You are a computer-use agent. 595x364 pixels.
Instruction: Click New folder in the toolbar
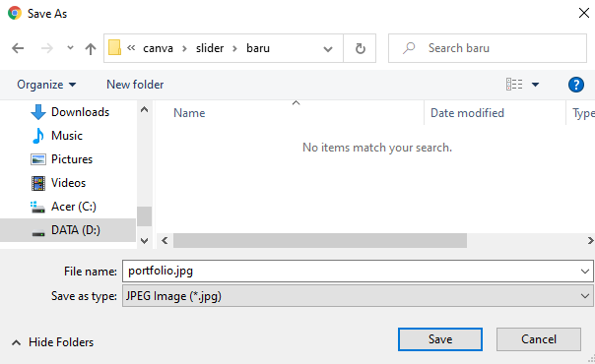135,85
